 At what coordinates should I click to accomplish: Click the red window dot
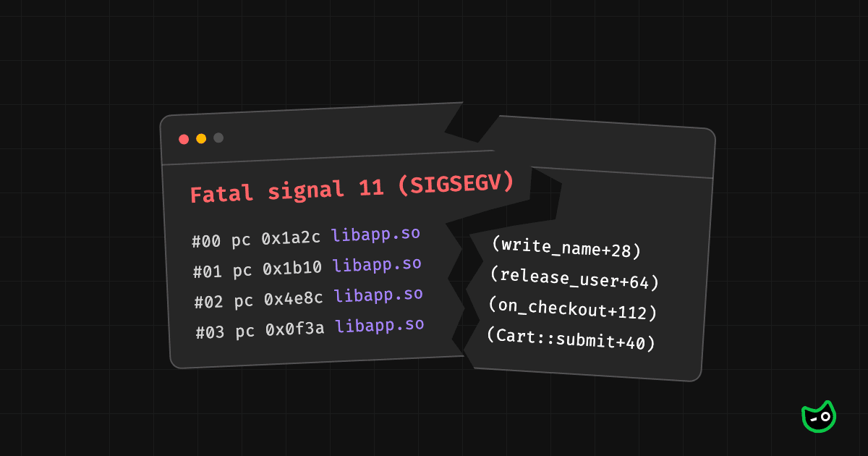click(x=184, y=139)
